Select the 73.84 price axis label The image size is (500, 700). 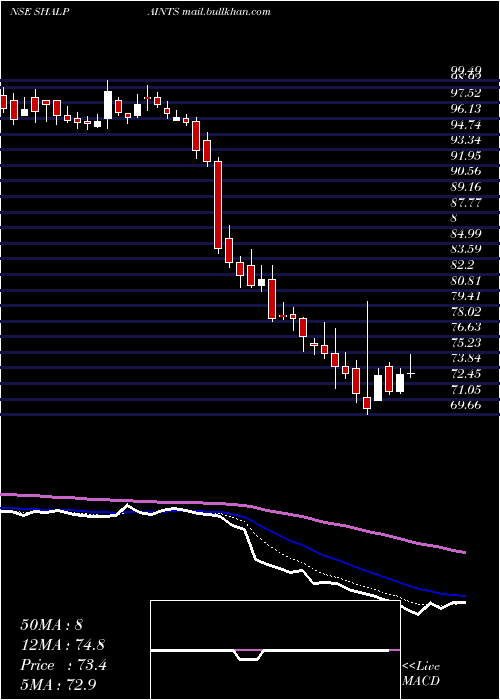click(x=466, y=358)
